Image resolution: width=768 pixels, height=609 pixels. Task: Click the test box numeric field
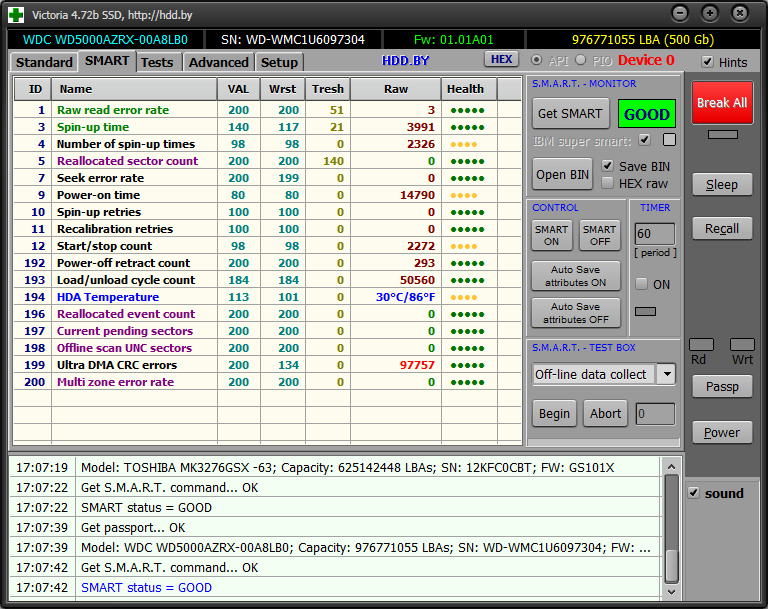pyautogui.click(x=655, y=414)
